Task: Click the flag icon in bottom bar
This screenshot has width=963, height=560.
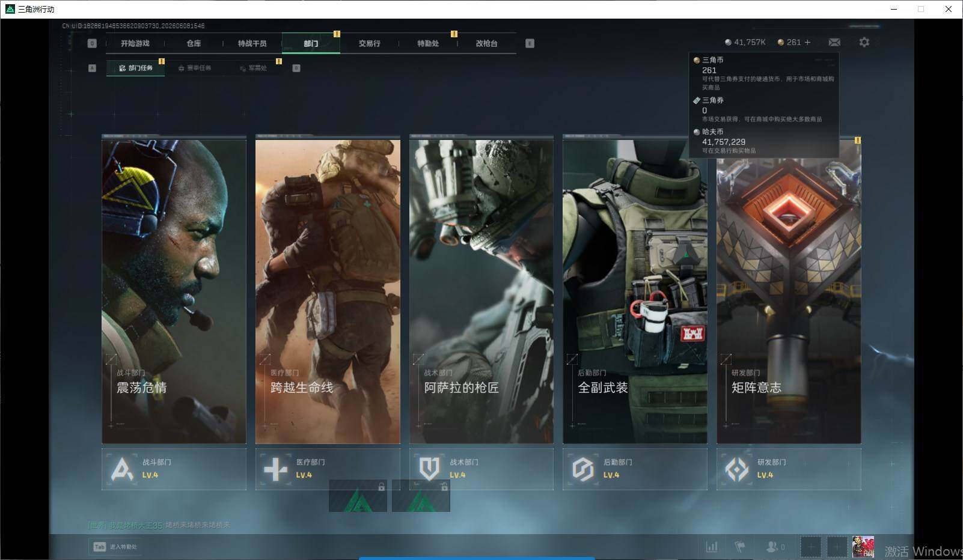Action: click(x=740, y=547)
